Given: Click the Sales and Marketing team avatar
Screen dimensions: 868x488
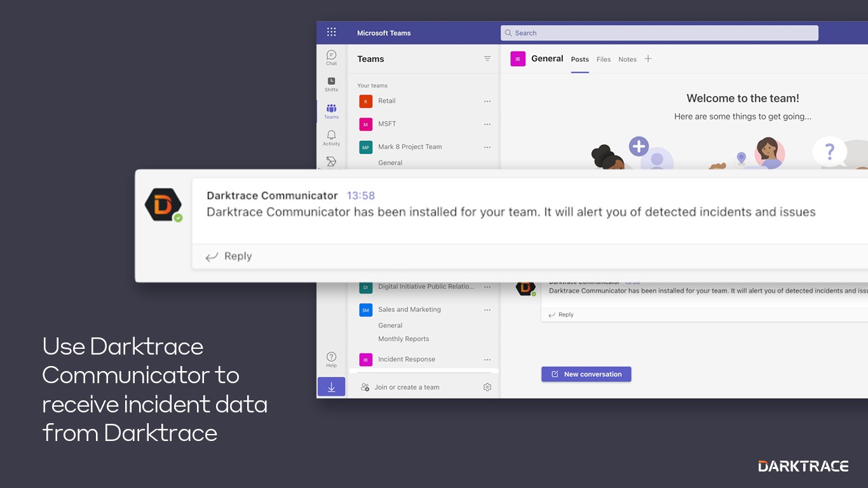Looking at the screenshot, I should click(x=365, y=309).
